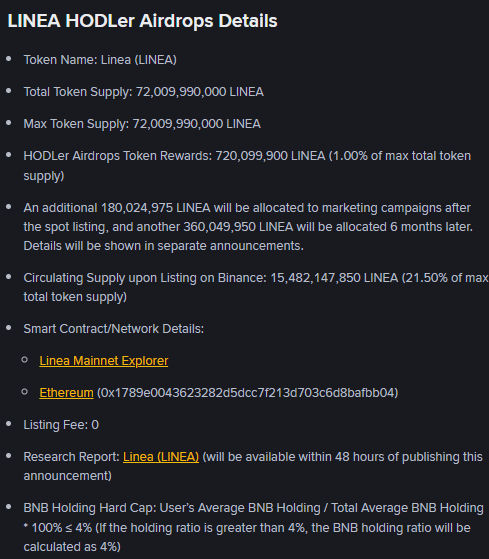489x559 pixels.
Task: Select the Circulating Supply upon Listing line
Action: tap(256, 287)
